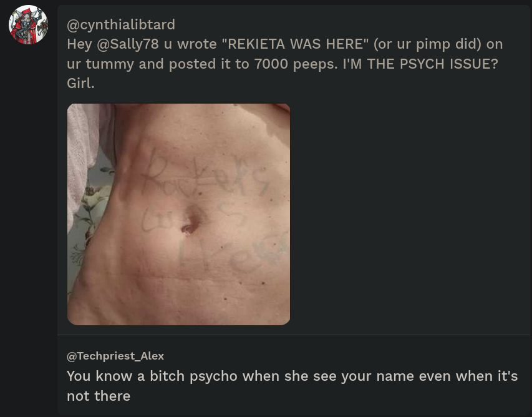Select the "not there" last line of quote
Viewport: 532px width, 417px height.
click(x=99, y=396)
